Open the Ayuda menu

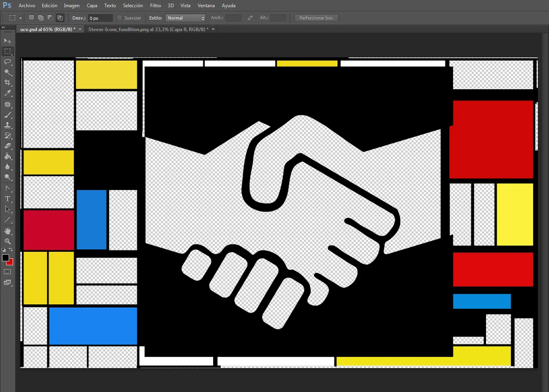[229, 6]
